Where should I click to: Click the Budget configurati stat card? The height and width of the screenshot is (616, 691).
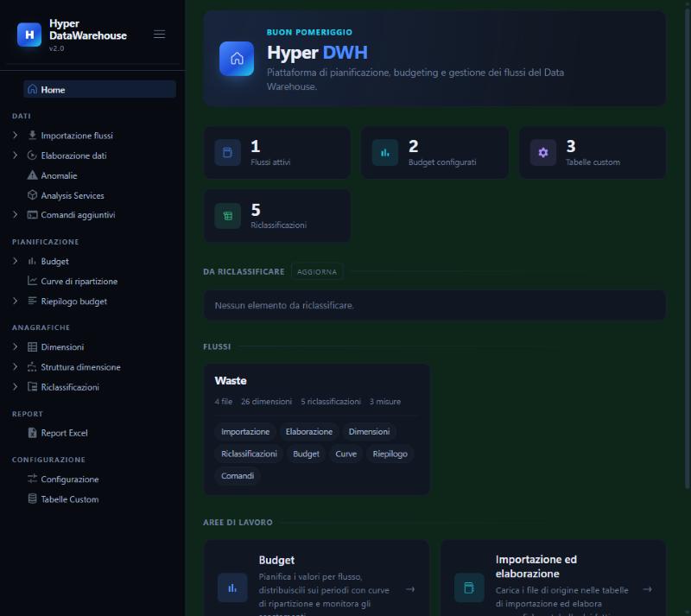(x=434, y=153)
